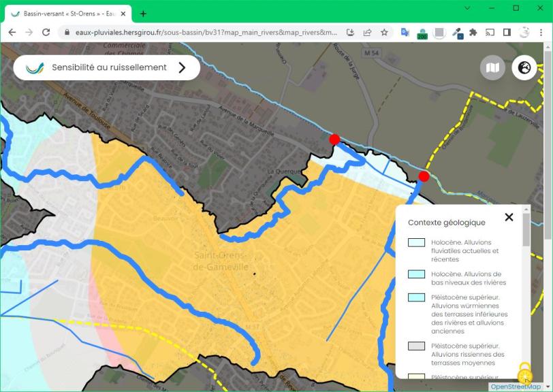Click the legend panel scrollbar

pos(526,229)
